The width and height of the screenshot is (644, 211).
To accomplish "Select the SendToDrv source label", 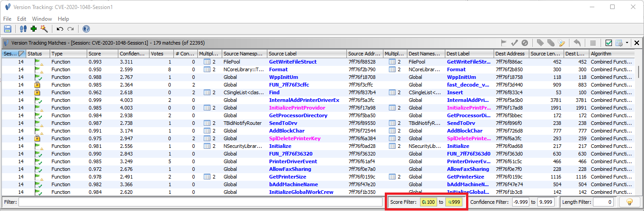I will 283,123.
